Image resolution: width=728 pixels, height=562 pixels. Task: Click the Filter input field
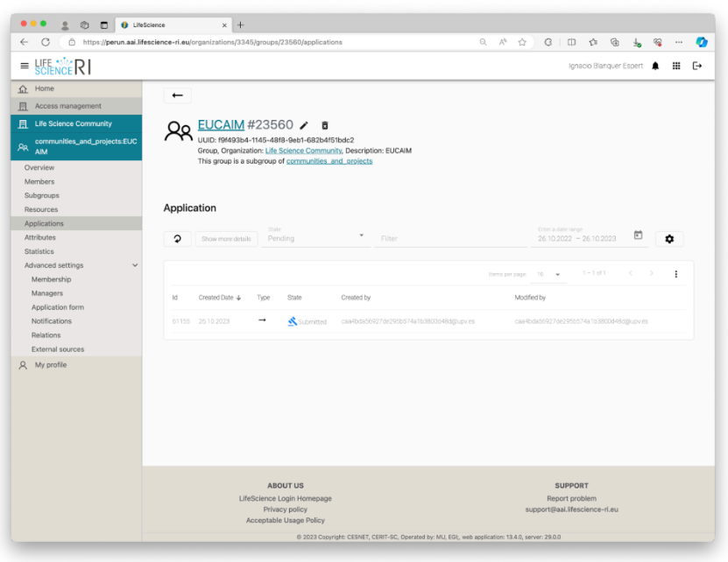coord(450,238)
